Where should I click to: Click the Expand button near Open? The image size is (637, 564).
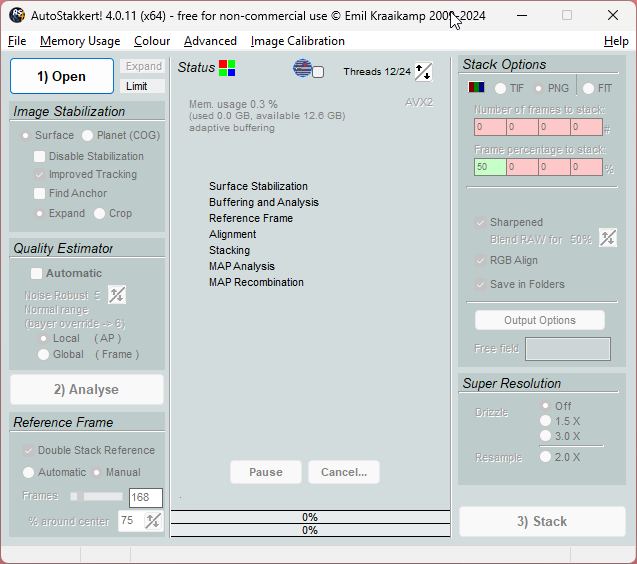(143, 66)
